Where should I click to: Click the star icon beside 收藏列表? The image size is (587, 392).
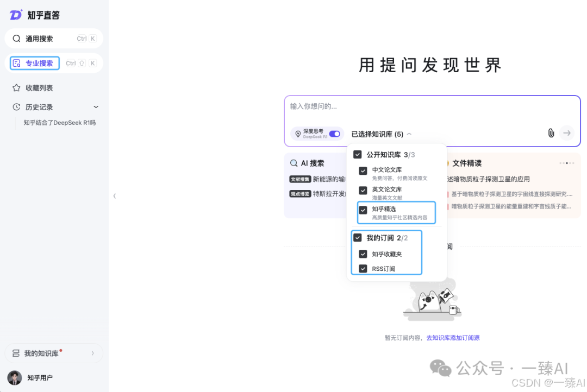16,88
